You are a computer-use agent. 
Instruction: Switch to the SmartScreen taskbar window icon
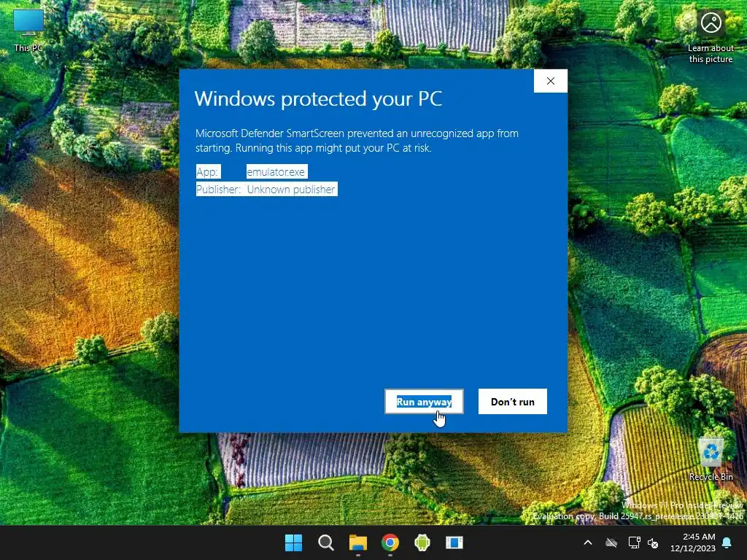(454, 542)
